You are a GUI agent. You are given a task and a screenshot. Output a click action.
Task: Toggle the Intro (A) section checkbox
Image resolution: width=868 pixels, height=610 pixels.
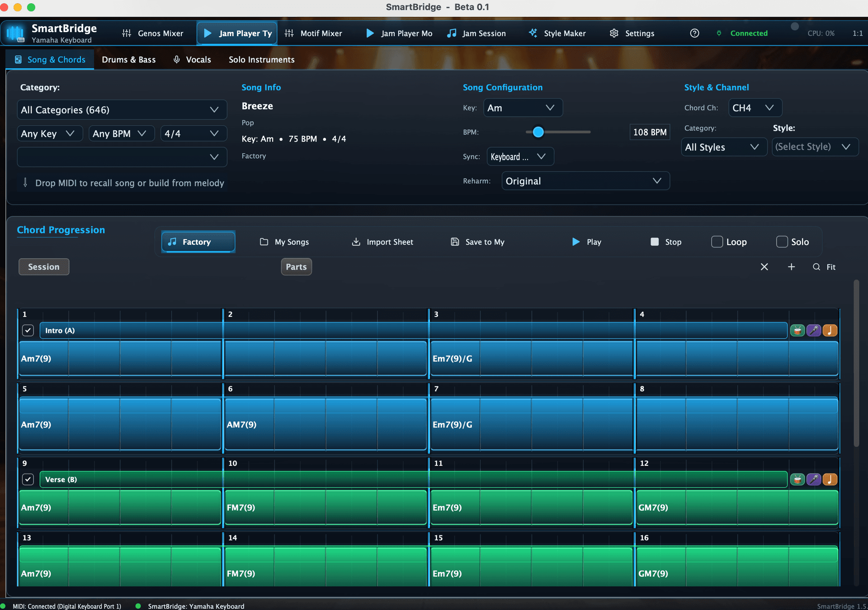[x=28, y=331]
